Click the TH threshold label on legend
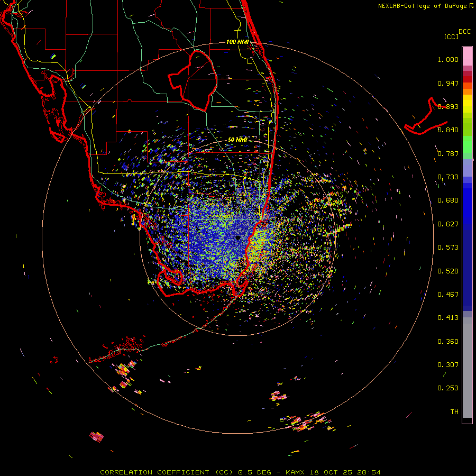The image size is (476, 476). [454, 412]
